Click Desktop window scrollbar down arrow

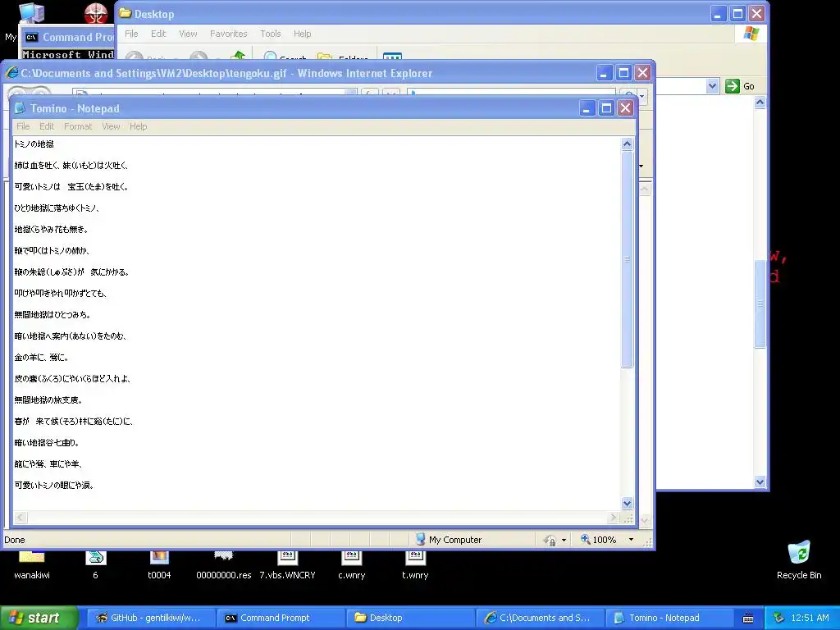click(x=760, y=482)
